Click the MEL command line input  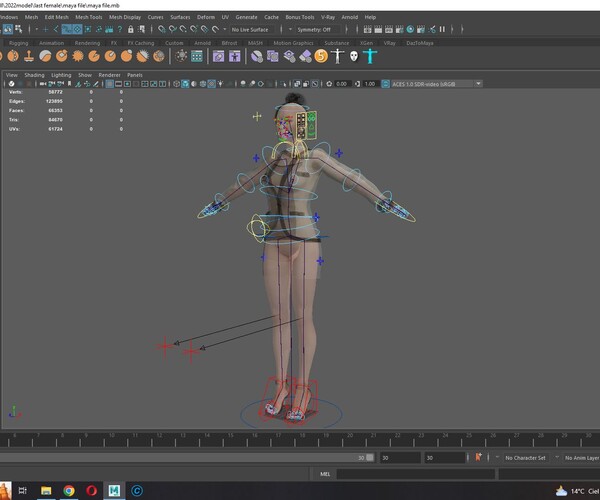(416, 474)
